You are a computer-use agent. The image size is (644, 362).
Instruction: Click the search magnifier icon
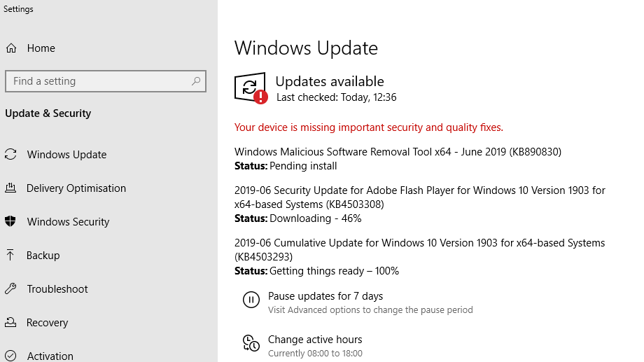(196, 81)
